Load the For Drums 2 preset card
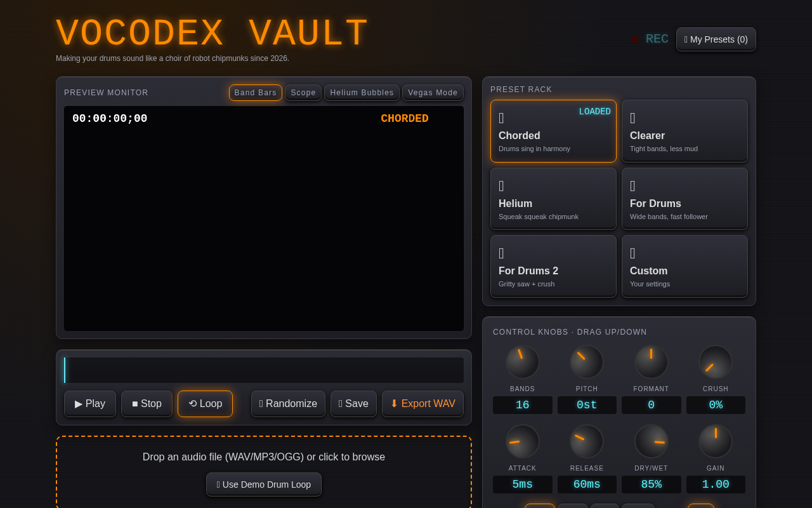Image resolution: width=812 pixels, height=508 pixels. [x=553, y=266]
